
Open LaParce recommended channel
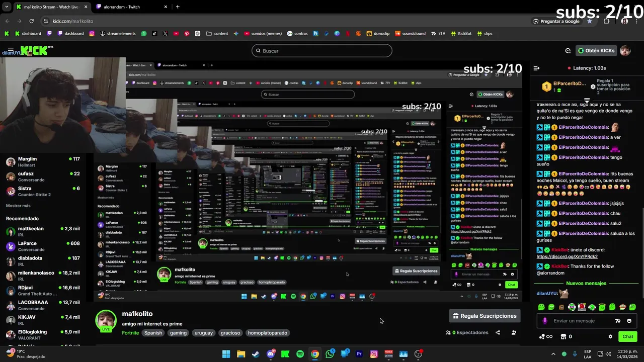coord(43,246)
